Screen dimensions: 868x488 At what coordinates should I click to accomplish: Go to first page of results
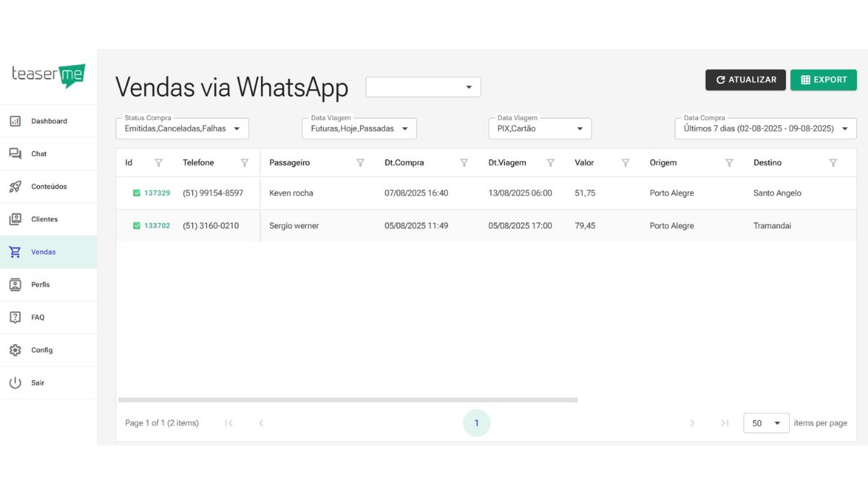(229, 423)
